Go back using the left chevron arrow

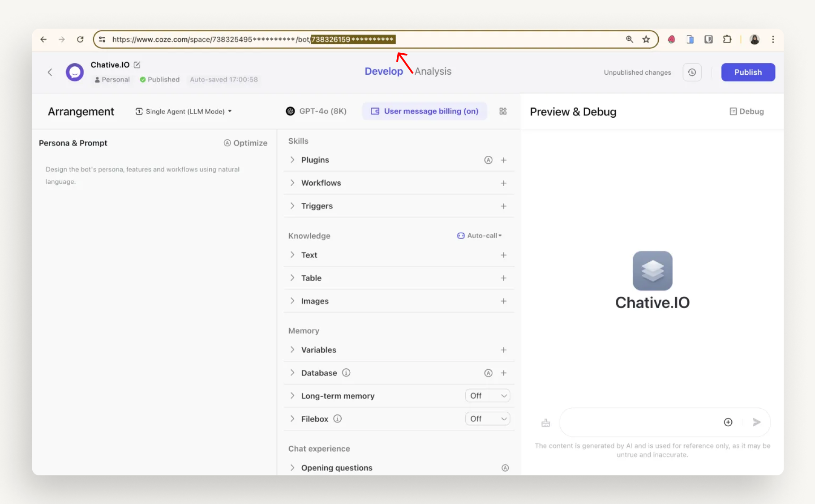(50, 72)
